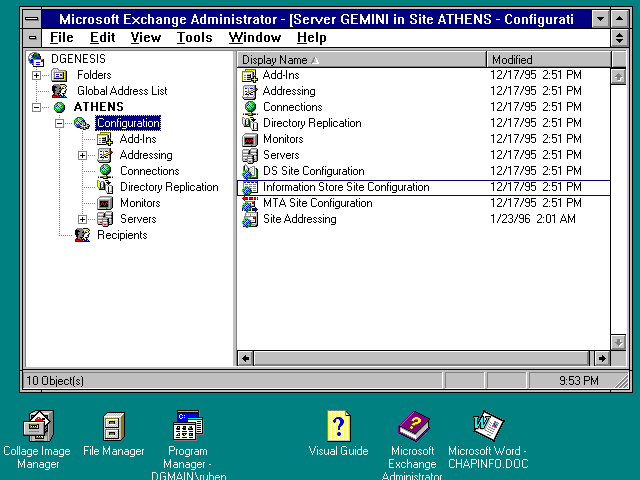Select the Global Address List label

click(x=122, y=91)
